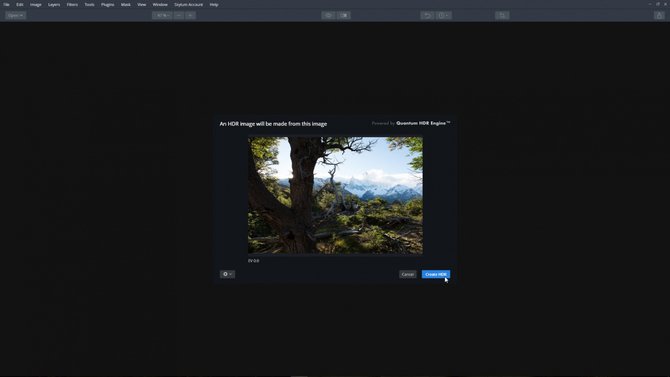Image resolution: width=670 pixels, height=377 pixels.
Task: Open the zoom percentage dropdown
Action: (x=162, y=15)
